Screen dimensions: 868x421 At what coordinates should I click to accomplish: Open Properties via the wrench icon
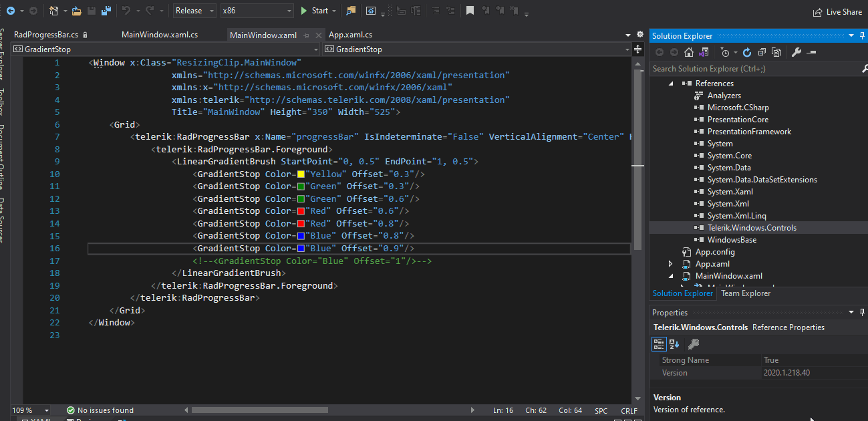point(796,52)
